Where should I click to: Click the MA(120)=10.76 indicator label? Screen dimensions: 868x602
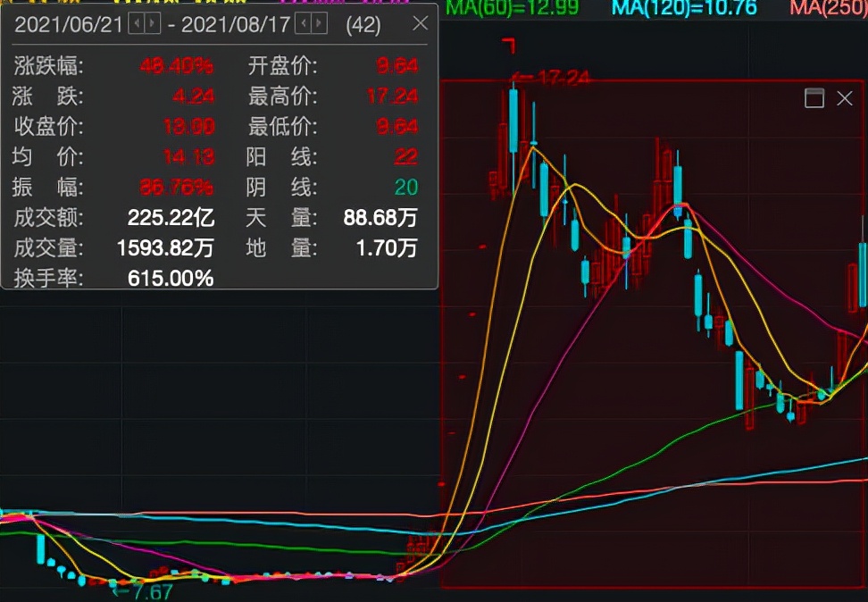click(684, 7)
